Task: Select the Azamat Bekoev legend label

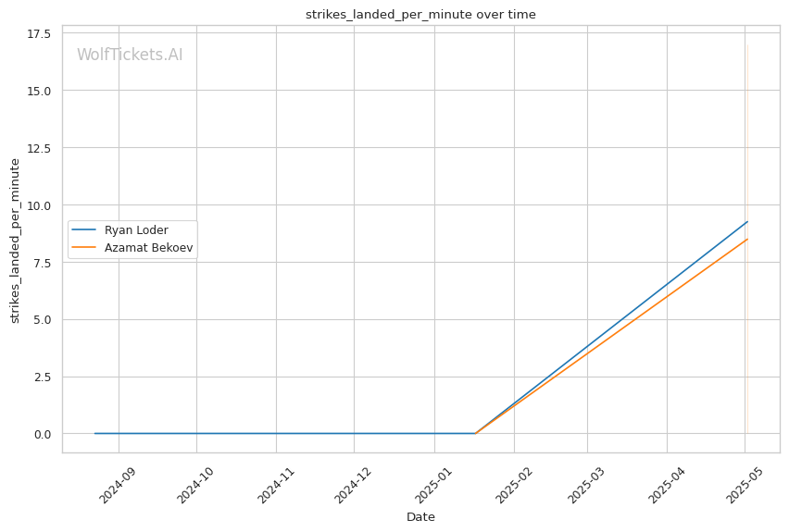Action: point(148,248)
